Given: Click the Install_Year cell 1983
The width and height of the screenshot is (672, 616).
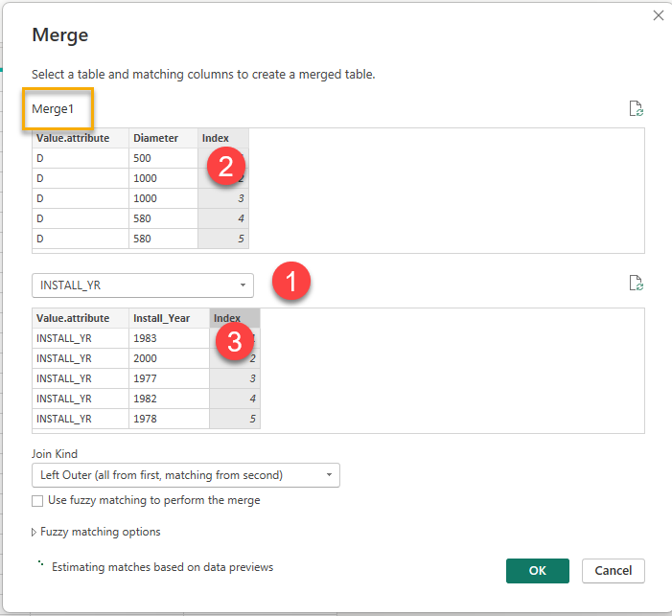Looking at the screenshot, I should pyautogui.click(x=169, y=338).
